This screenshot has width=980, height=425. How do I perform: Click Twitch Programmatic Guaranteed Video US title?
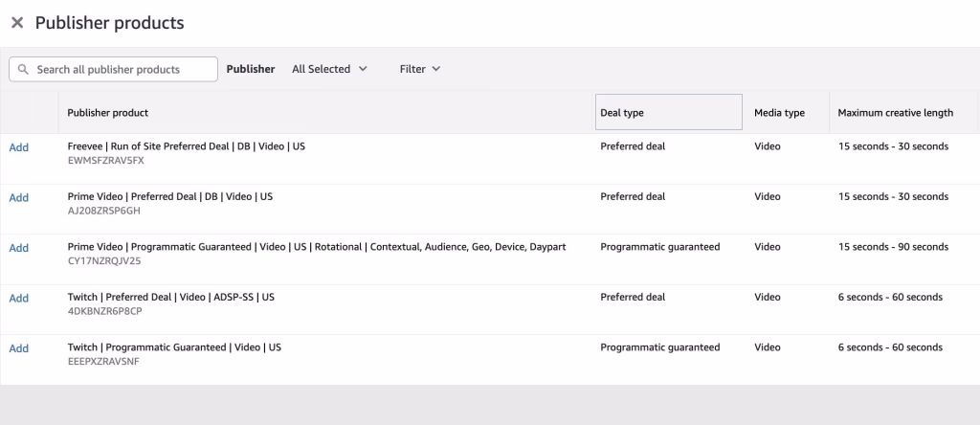pyautogui.click(x=174, y=347)
